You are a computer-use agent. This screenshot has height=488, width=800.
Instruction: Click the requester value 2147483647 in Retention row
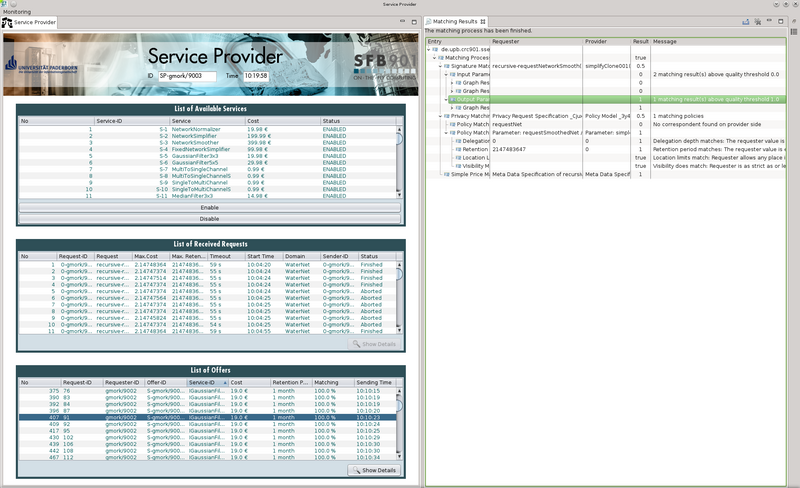click(509, 150)
